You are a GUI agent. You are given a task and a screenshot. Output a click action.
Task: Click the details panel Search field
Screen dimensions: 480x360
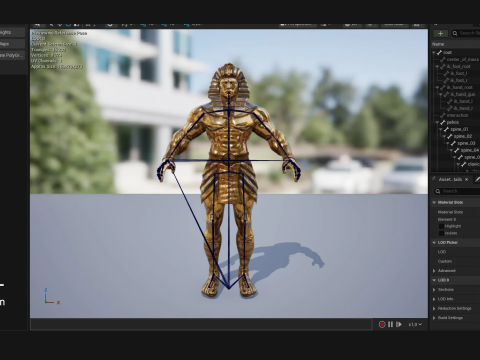457,191
